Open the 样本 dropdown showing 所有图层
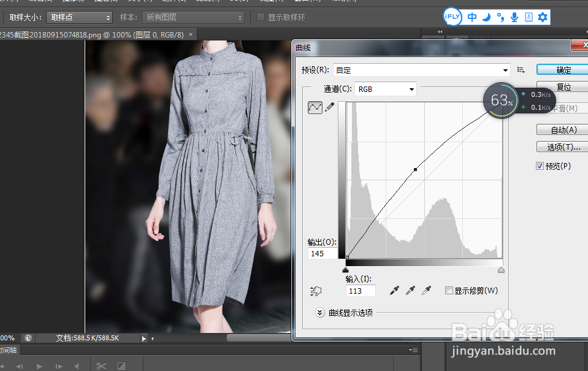This screenshot has height=371, width=588. click(193, 17)
